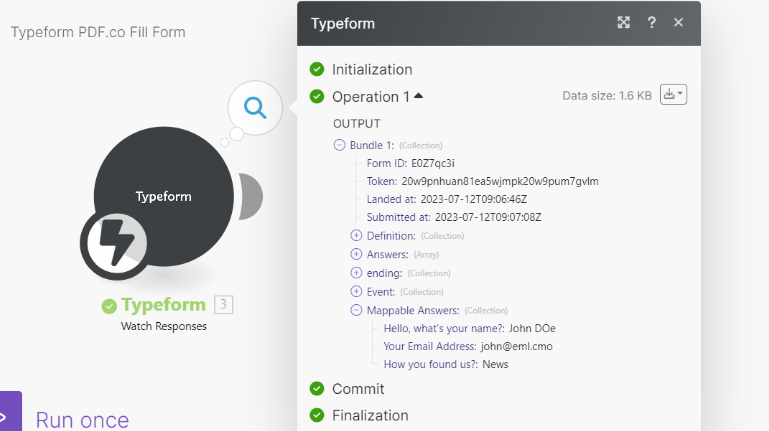Open the download output bundles dropdown
Viewport: 769px width, 431px height.
point(673,95)
